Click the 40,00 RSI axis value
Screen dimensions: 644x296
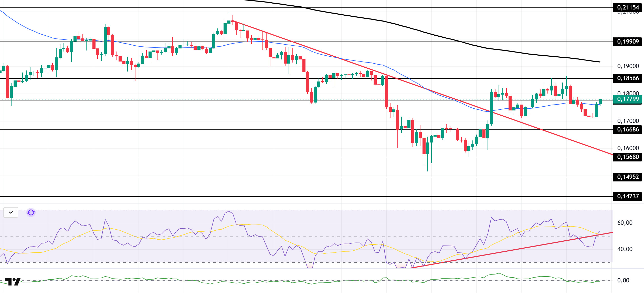(625, 249)
